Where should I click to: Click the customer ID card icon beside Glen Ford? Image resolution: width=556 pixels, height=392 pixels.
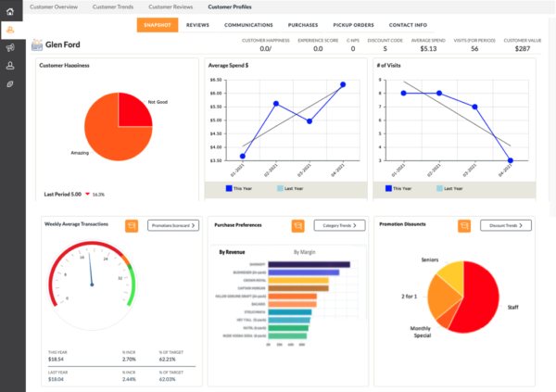pos(36,44)
